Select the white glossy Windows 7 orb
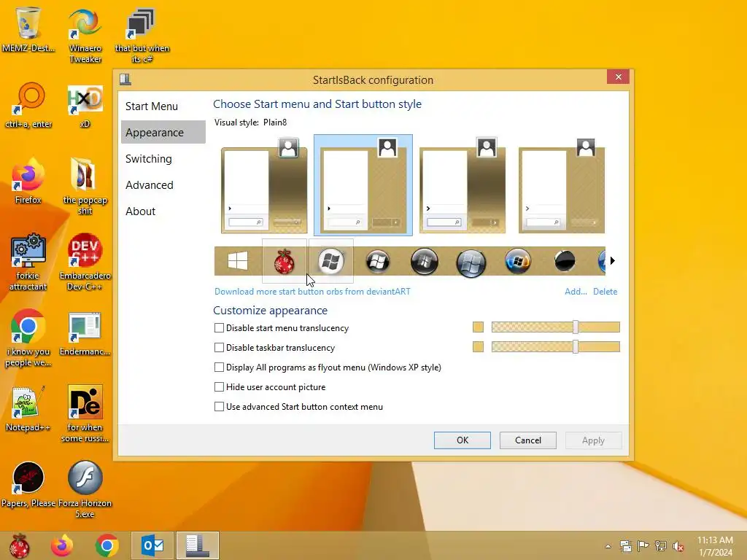The height and width of the screenshot is (560, 747). (331, 261)
